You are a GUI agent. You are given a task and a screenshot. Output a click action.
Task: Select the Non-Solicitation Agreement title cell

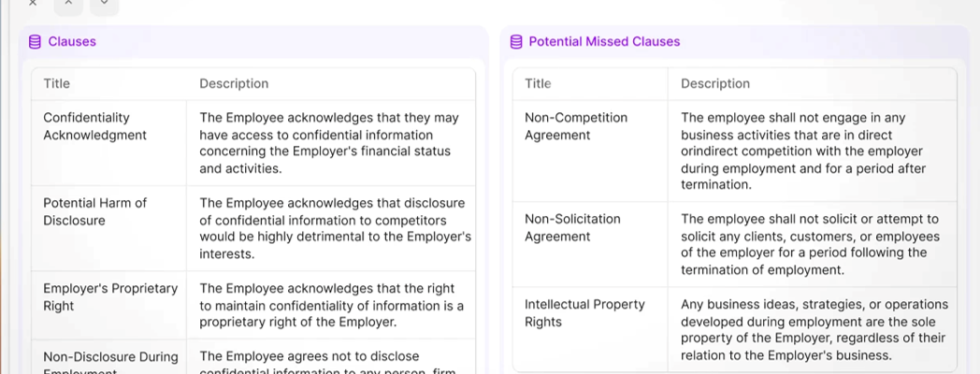pos(572,227)
